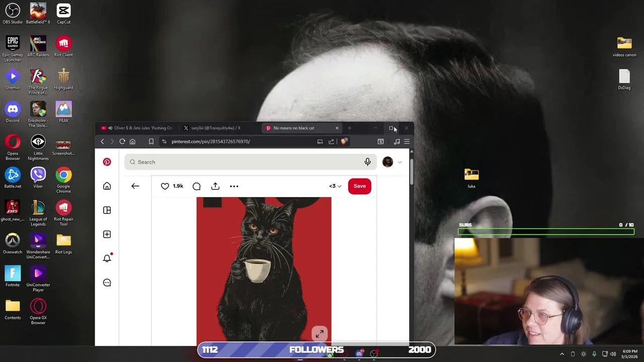Open Pinterest notifications bell

(107, 258)
